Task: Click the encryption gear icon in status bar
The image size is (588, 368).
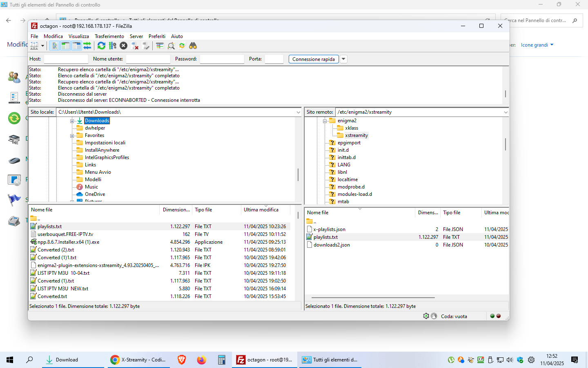Action: click(426, 316)
